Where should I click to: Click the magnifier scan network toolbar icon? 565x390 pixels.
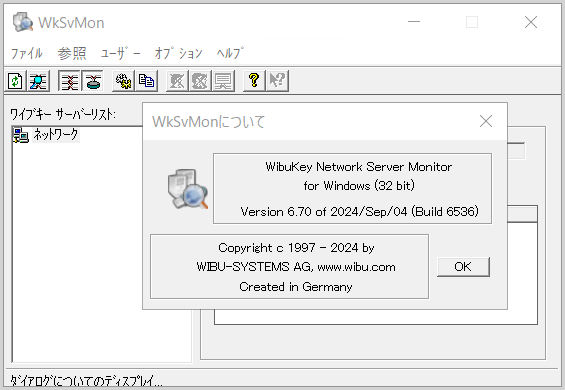(38, 81)
